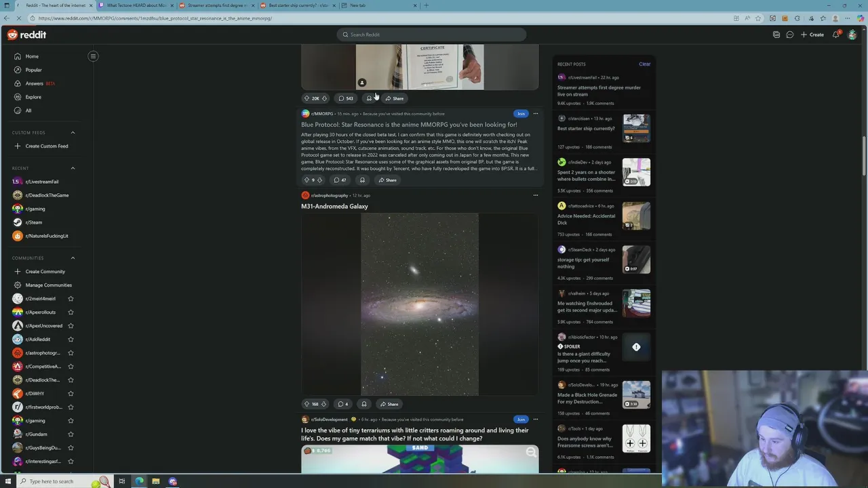The height and width of the screenshot is (488, 868).
Task: Toggle favorite star for r/gaming community
Action: click(x=71, y=421)
